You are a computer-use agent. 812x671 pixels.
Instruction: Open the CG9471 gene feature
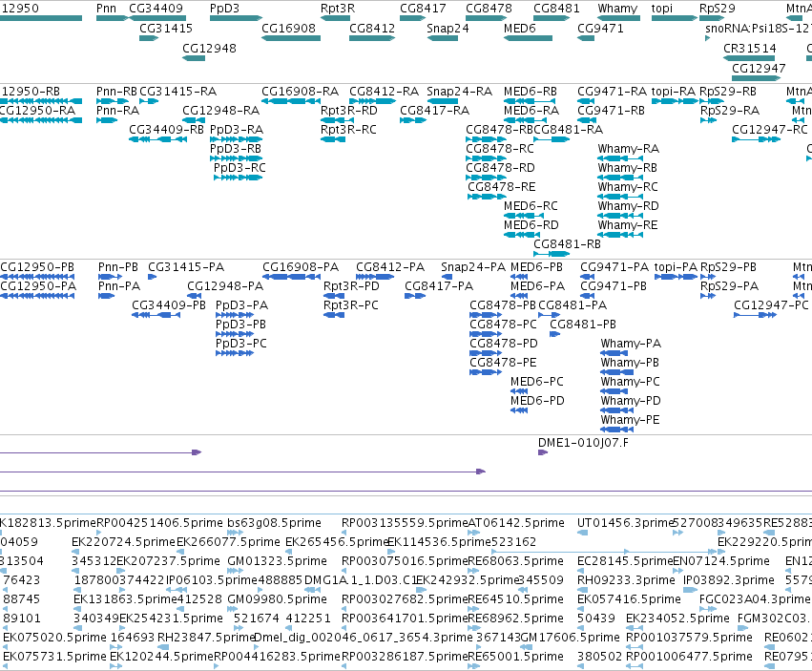tap(586, 38)
